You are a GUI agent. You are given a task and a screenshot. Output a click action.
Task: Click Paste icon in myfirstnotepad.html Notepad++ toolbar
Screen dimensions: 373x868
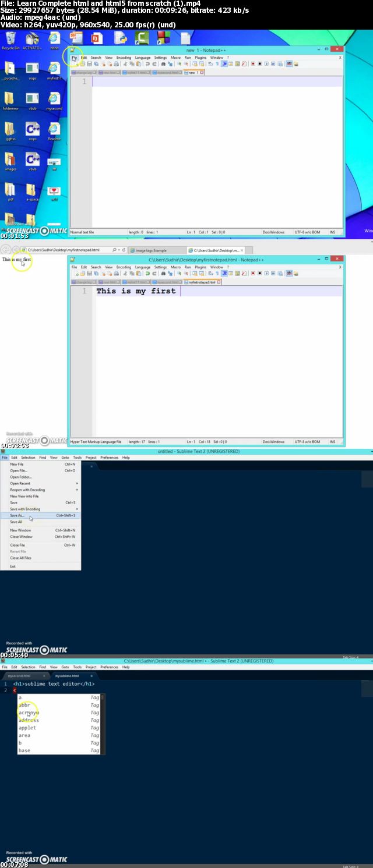[x=138, y=273]
